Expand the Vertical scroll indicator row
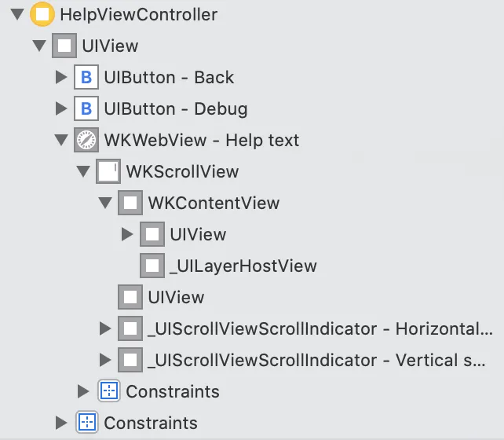Screen dimensions: 504x440 coord(105,361)
